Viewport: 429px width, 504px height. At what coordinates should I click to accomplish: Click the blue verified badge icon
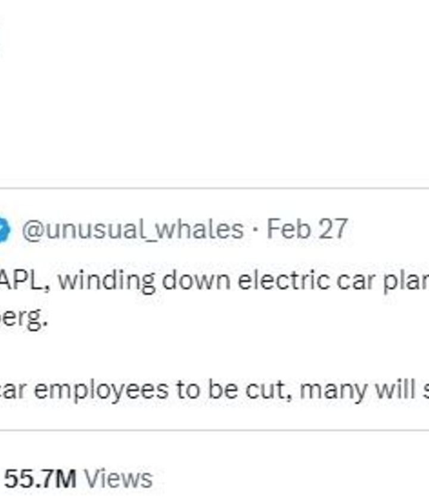click(x=4, y=230)
